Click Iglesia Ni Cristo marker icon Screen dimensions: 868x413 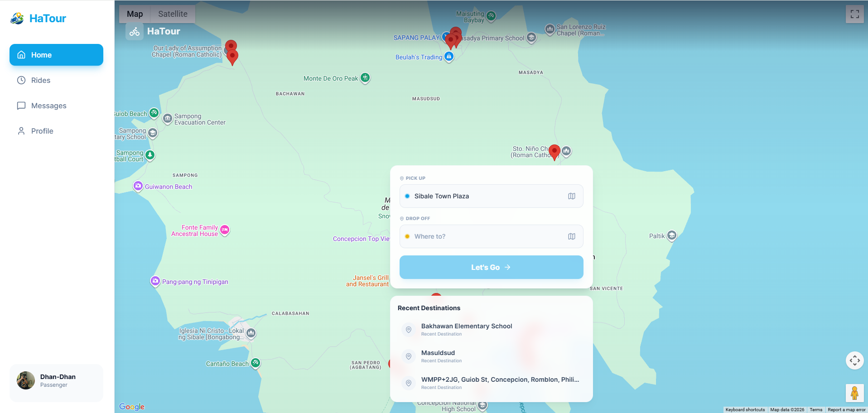coord(251,334)
